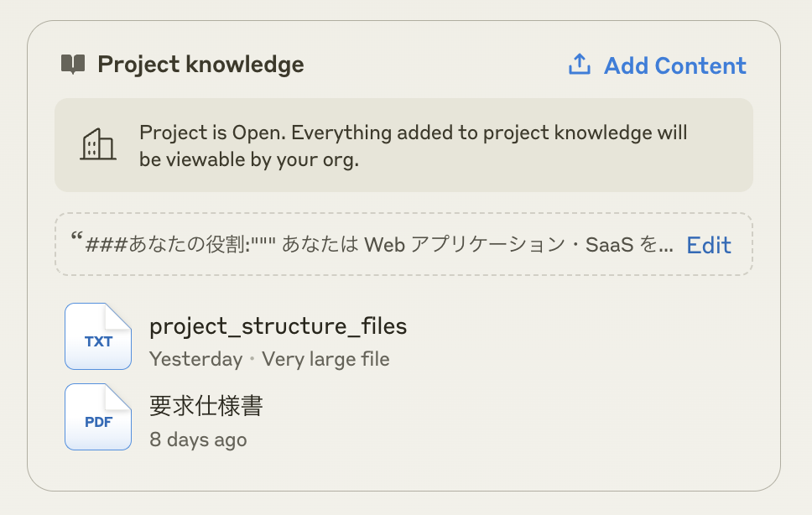Image resolution: width=812 pixels, height=515 pixels.
Task: Click empty space right of project_structure_files row
Action: pos(587,337)
